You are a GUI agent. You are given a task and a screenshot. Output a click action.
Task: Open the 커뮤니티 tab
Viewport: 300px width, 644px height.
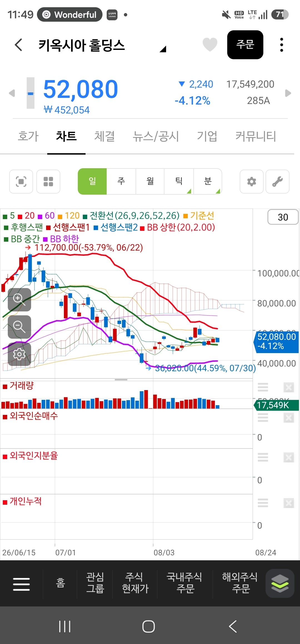(256, 136)
